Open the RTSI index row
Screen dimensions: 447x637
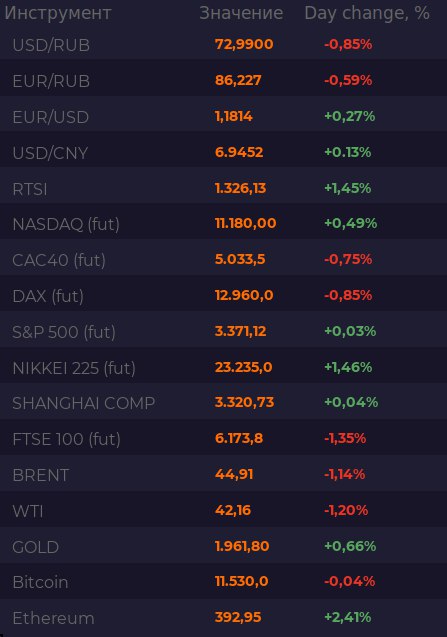pos(224,188)
